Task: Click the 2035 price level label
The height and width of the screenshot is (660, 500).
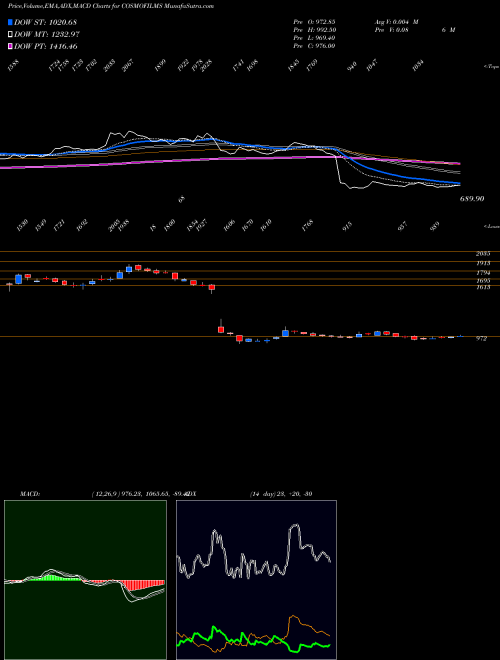Action: coord(483,254)
